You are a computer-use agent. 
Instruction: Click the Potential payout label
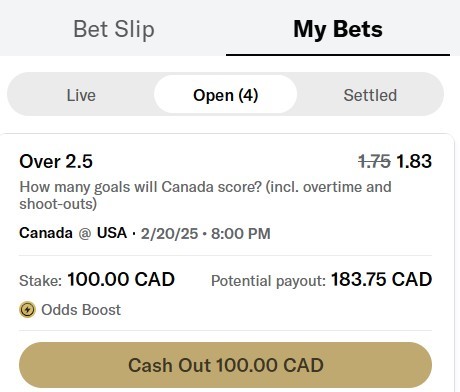point(268,281)
